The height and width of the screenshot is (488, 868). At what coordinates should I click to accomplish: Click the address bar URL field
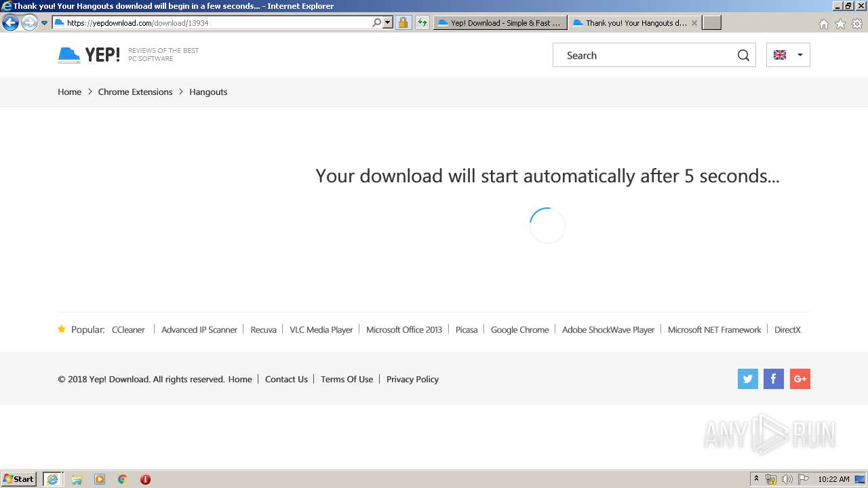click(x=212, y=22)
